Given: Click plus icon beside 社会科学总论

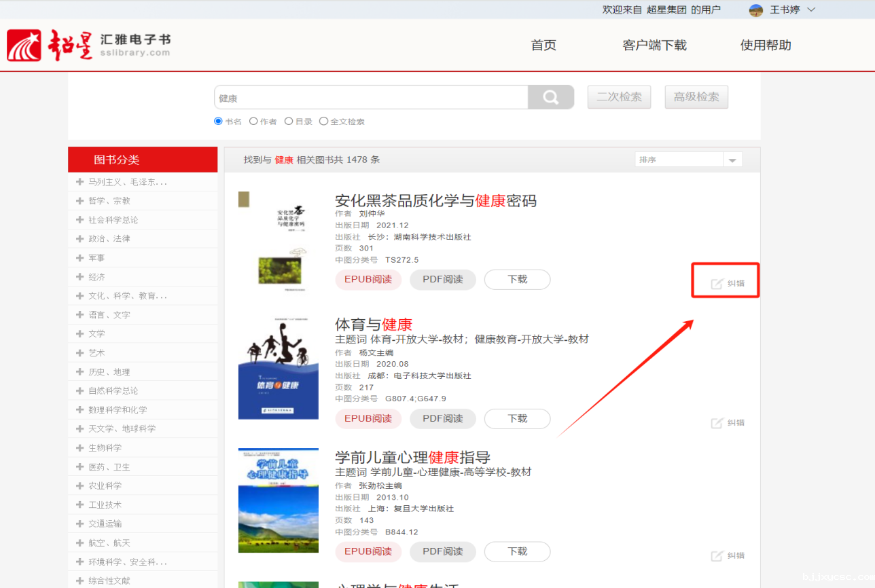Looking at the screenshot, I should [x=80, y=220].
